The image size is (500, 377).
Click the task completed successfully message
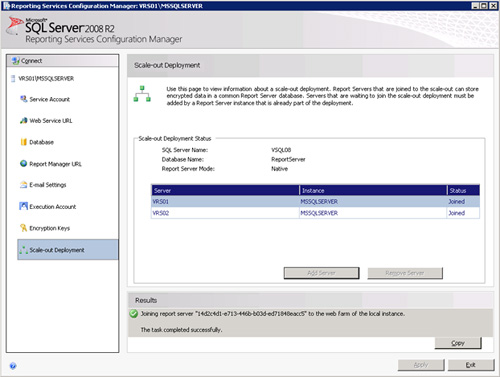181,330
